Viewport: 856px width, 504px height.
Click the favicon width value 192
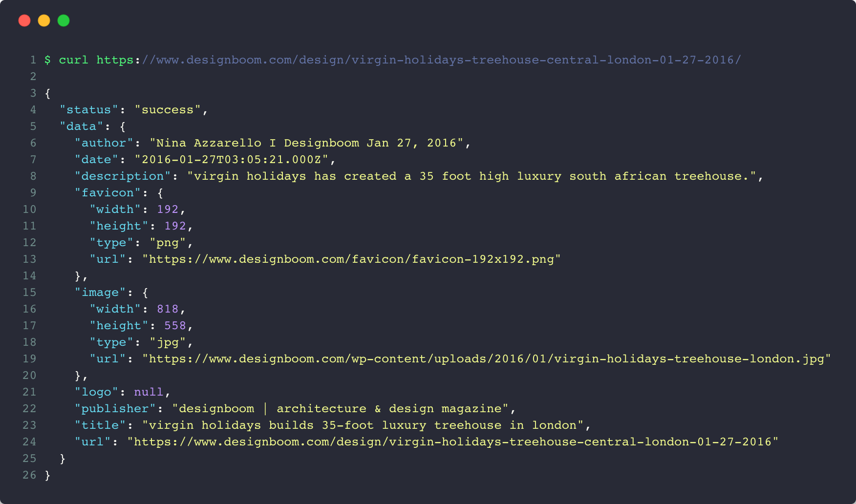point(168,210)
